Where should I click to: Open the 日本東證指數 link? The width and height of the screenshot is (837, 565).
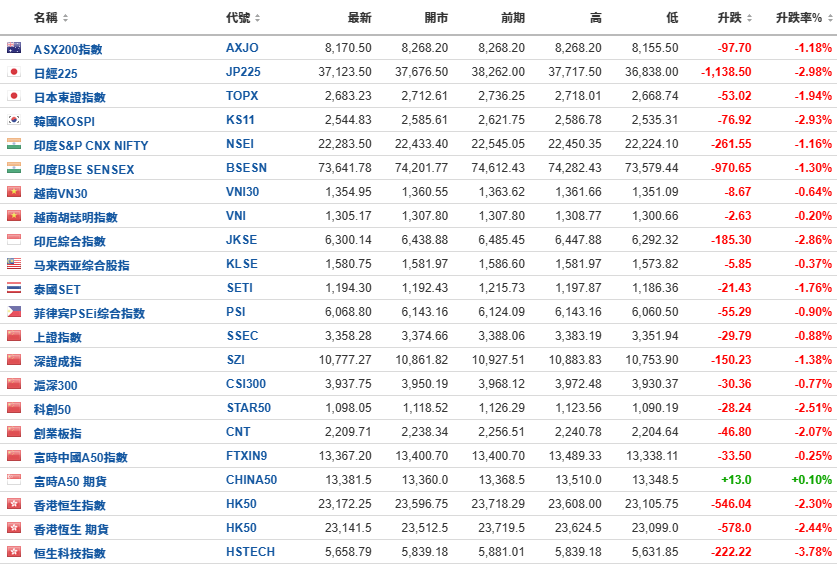coord(69,97)
